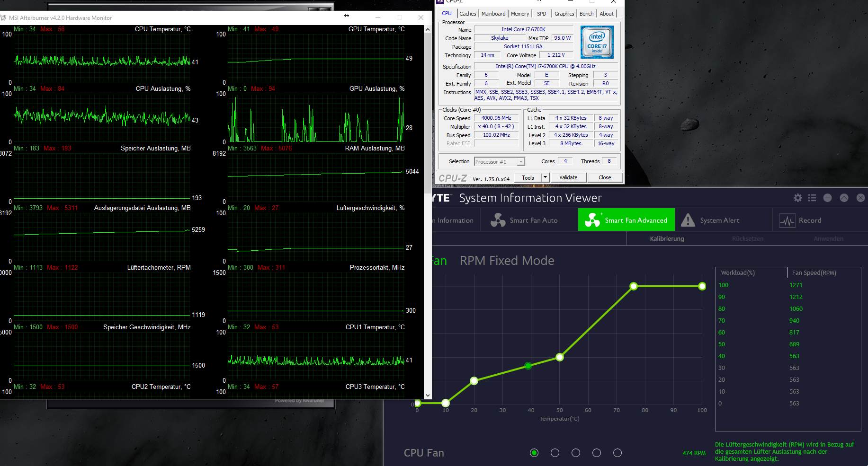Click the Smart Fan Advanced fan icon
868x466 pixels.
pos(592,220)
